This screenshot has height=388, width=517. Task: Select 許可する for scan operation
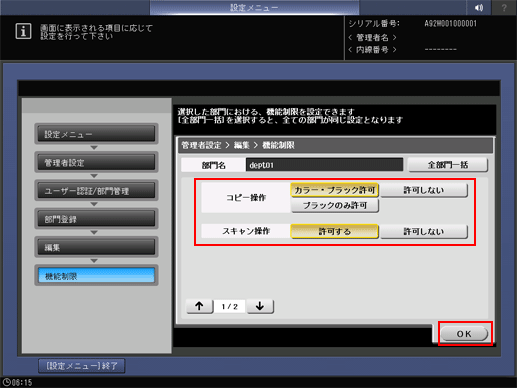(x=334, y=231)
